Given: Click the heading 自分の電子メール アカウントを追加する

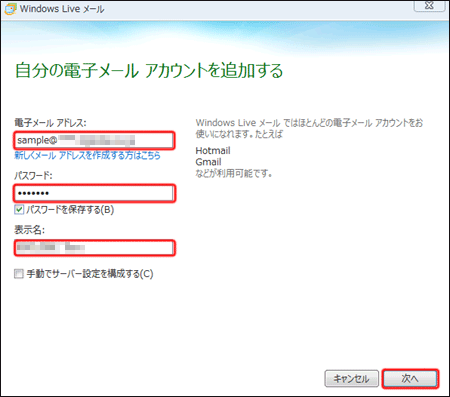Looking at the screenshot, I should click(149, 70).
